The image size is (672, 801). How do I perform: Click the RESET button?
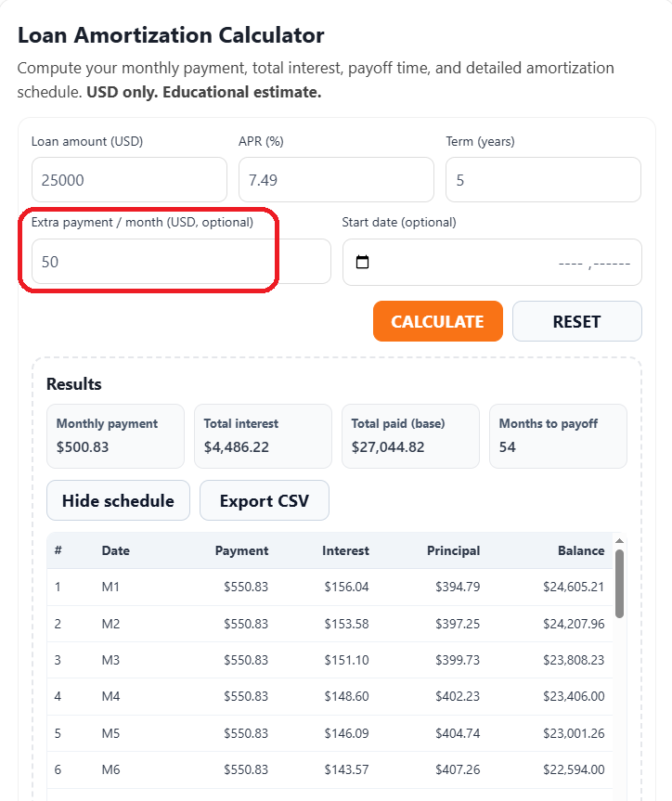coord(576,320)
